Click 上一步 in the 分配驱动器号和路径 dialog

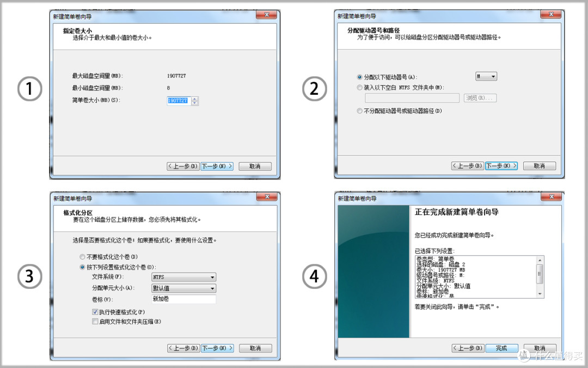point(468,166)
